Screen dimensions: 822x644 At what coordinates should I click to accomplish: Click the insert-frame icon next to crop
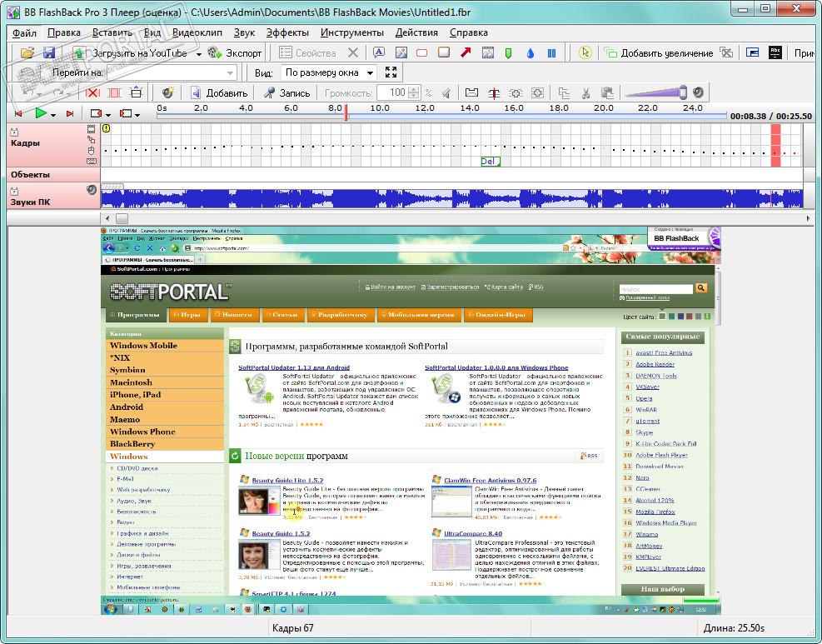click(137, 92)
